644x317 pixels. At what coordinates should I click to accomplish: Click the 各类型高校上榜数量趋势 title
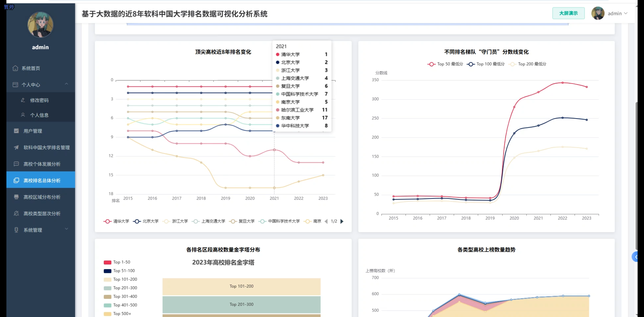coord(486,250)
